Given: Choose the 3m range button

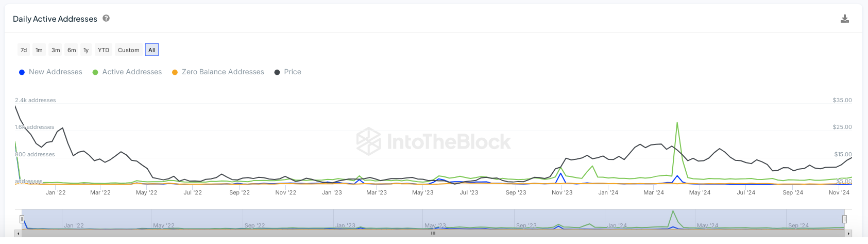Looking at the screenshot, I should pos(56,50).
